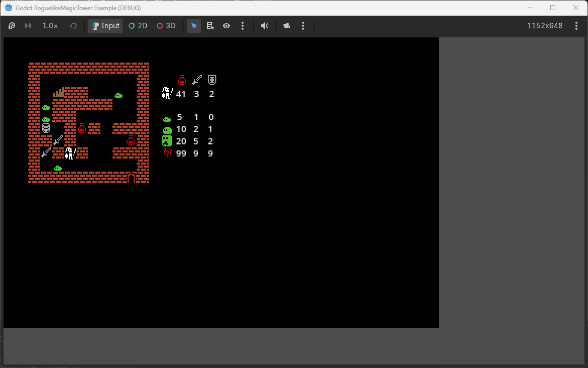The image size is (588, 368).
Task: Click the monster health value 10
Action: tap(181, 129)
